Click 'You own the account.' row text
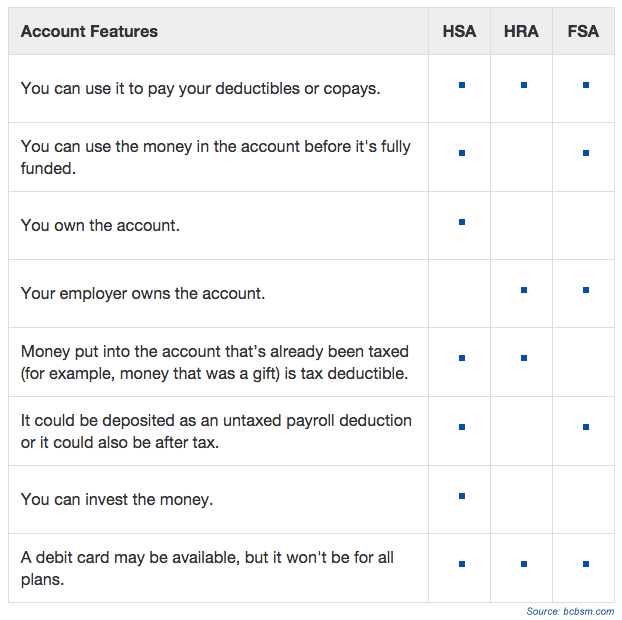 100,225
